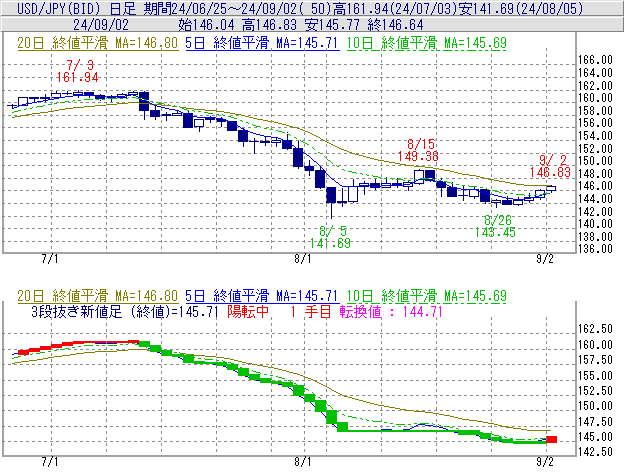624x475 pixels.
Task: Click the 5日 終値平滑 MA=145.71 legend in upper chart
Action: click(x=262, y=43)
